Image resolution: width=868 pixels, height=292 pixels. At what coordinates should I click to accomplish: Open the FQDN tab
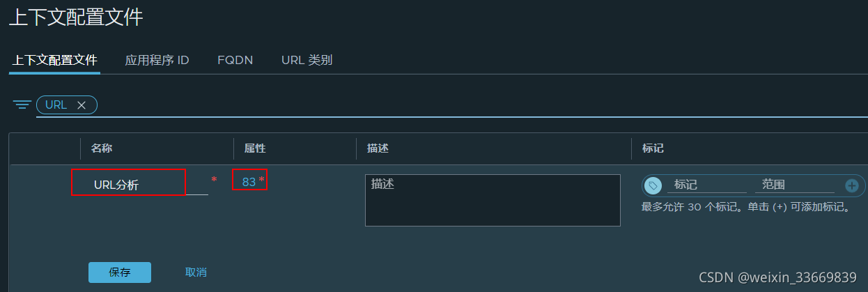click(235, 60)
